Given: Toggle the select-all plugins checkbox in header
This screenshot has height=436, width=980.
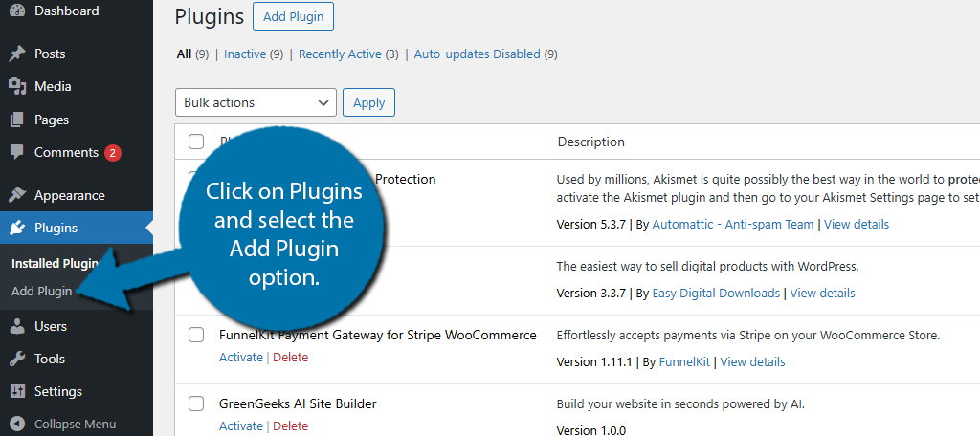Looking at the screenshot, I should coord(196,142).
